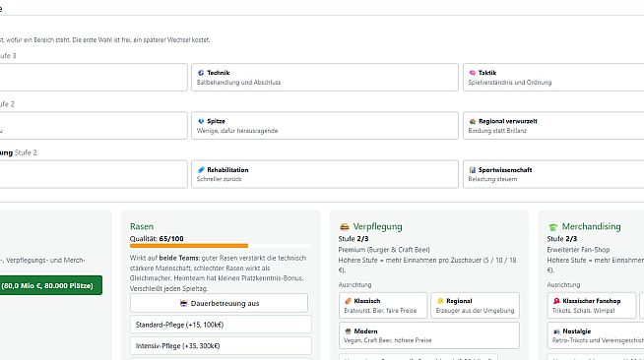This screenshot has width=644, height=360.
Task: Click Ballbehandlung und Abschluss text
Action: pyautogui.click(x=238, y=83)
